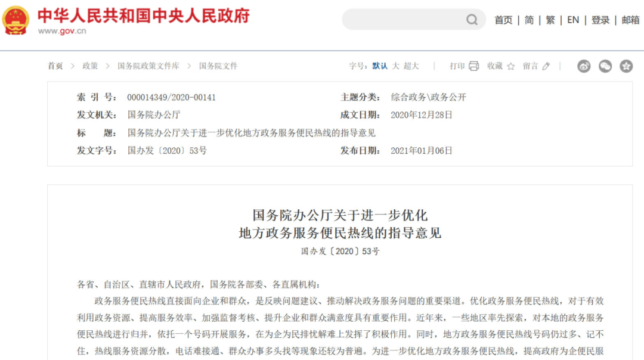Set font size to 默认
Screen dimensions: 644x360
[x=380, y=66]
